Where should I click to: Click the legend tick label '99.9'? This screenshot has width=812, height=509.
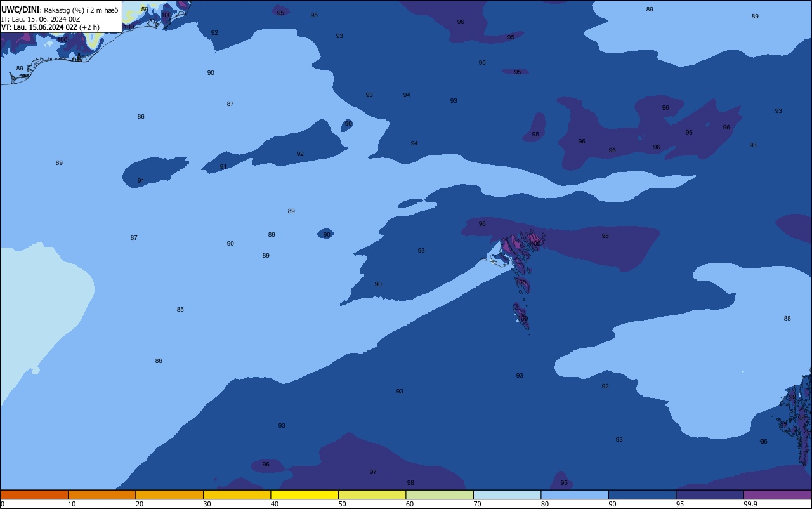(750, 504)
